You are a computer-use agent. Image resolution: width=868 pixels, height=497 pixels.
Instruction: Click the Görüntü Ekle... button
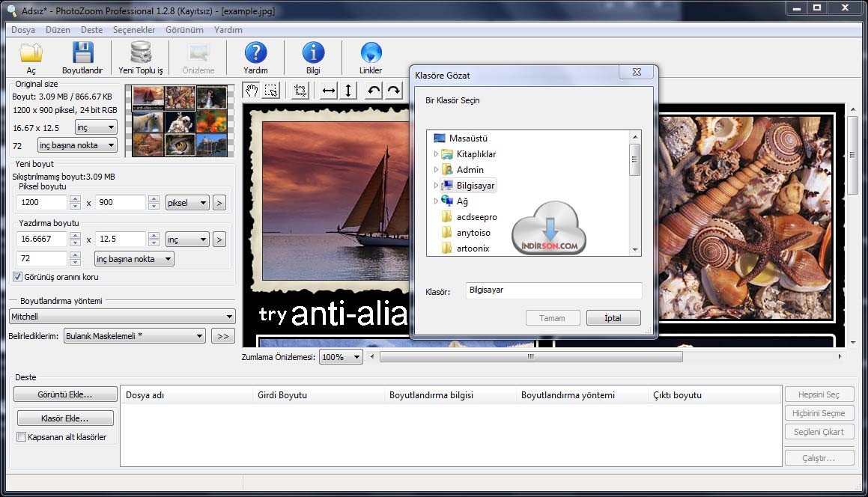pyautogui.click(x=65, y=394)
